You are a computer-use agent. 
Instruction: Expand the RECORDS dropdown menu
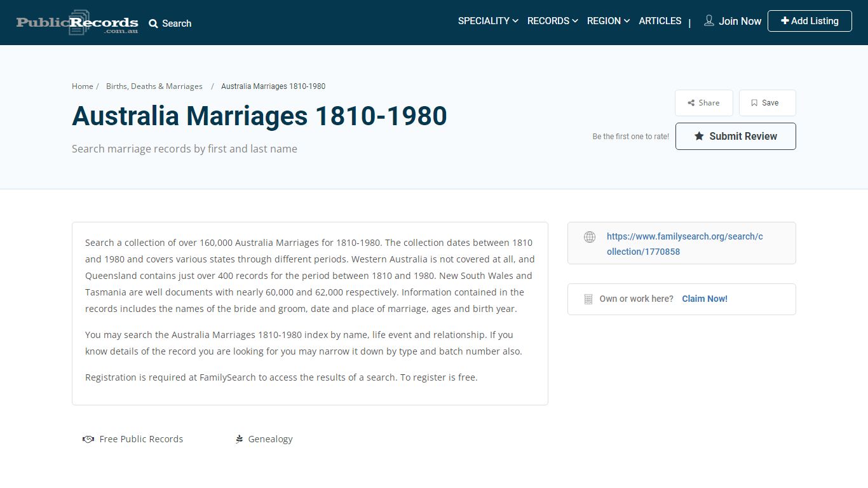[553, 21]
